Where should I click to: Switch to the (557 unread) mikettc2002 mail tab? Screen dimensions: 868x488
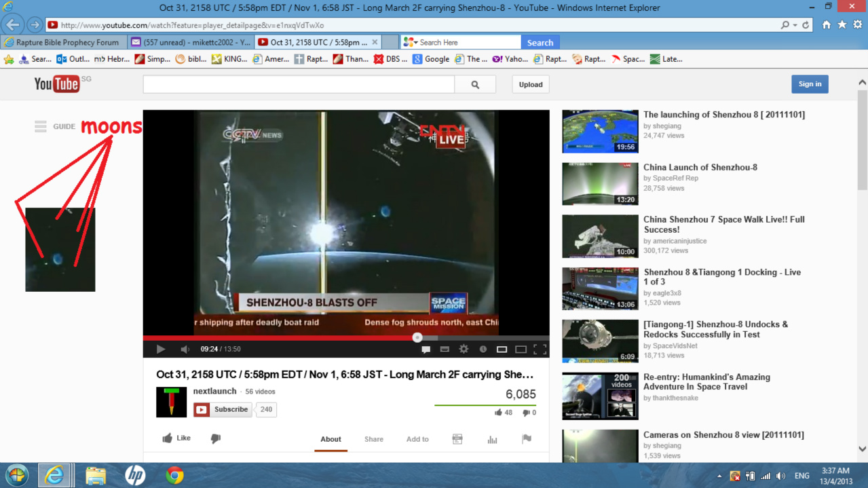190,42
